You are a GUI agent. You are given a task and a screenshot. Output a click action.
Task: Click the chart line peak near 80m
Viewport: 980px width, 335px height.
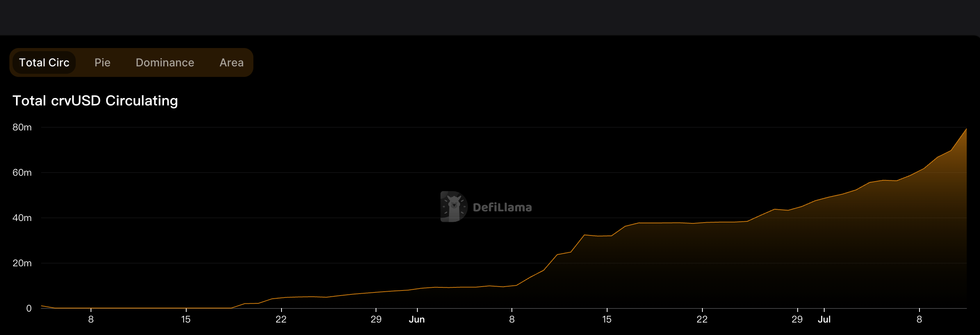point(966,129)
